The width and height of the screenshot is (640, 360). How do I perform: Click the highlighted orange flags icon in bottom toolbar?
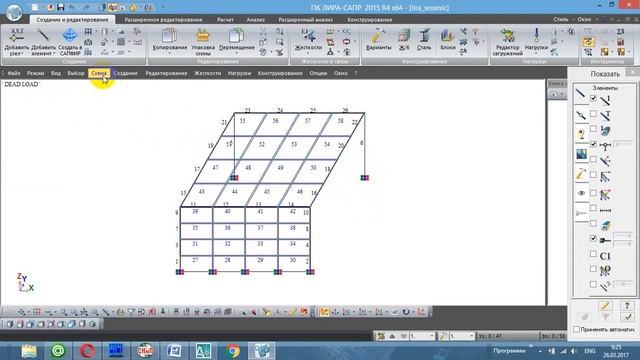[324, 312]
